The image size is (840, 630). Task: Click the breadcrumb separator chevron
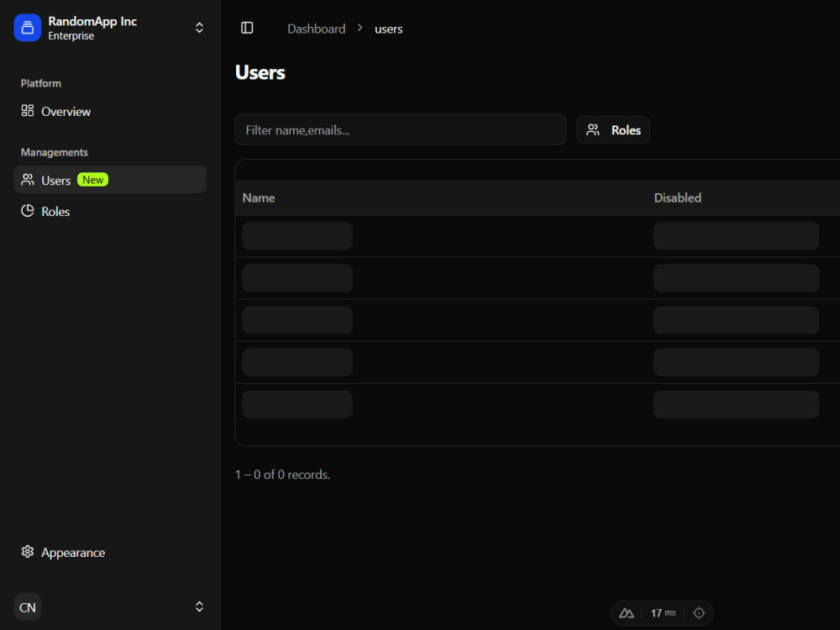click(360, 28)
